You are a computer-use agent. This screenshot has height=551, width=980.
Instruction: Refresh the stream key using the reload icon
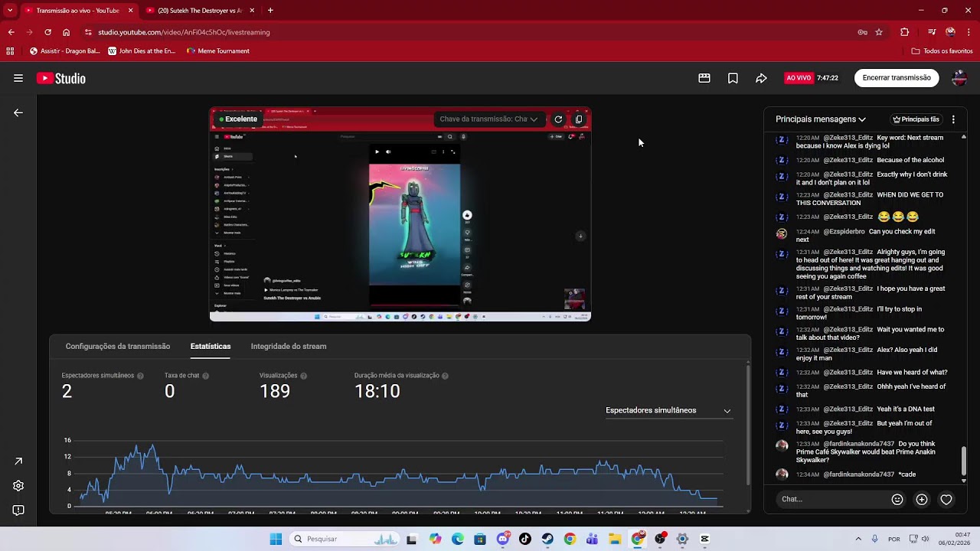(558, 119)
